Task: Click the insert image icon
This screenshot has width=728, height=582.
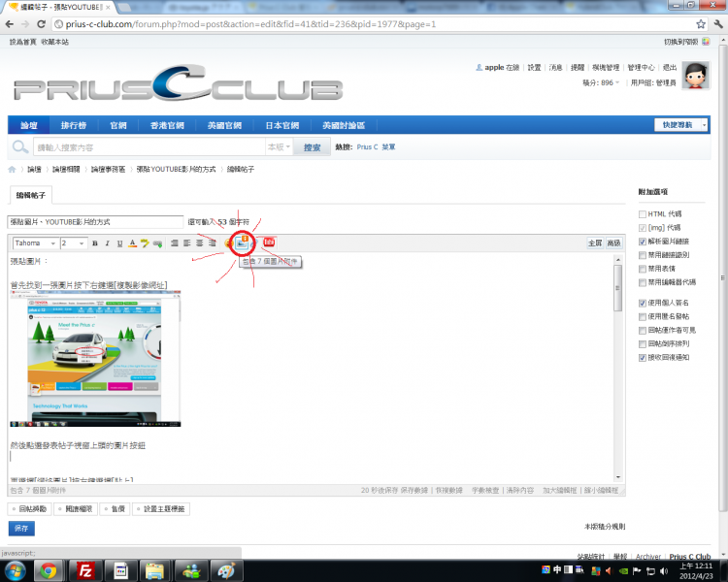Action: pos(242,242)
